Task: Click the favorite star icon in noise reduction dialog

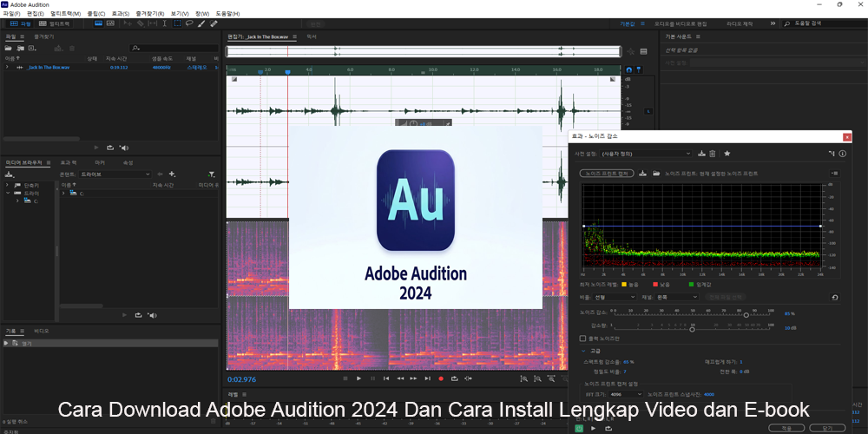Action: (727, 154)
